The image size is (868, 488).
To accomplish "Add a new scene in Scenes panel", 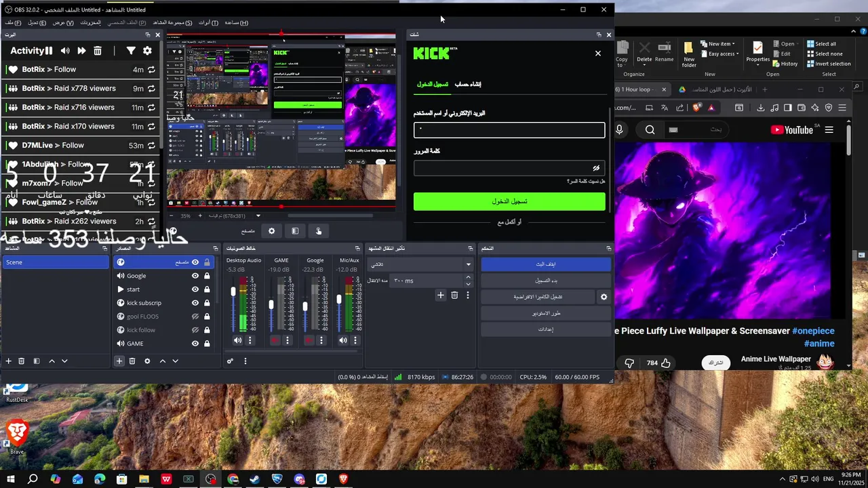I will 9,361.
